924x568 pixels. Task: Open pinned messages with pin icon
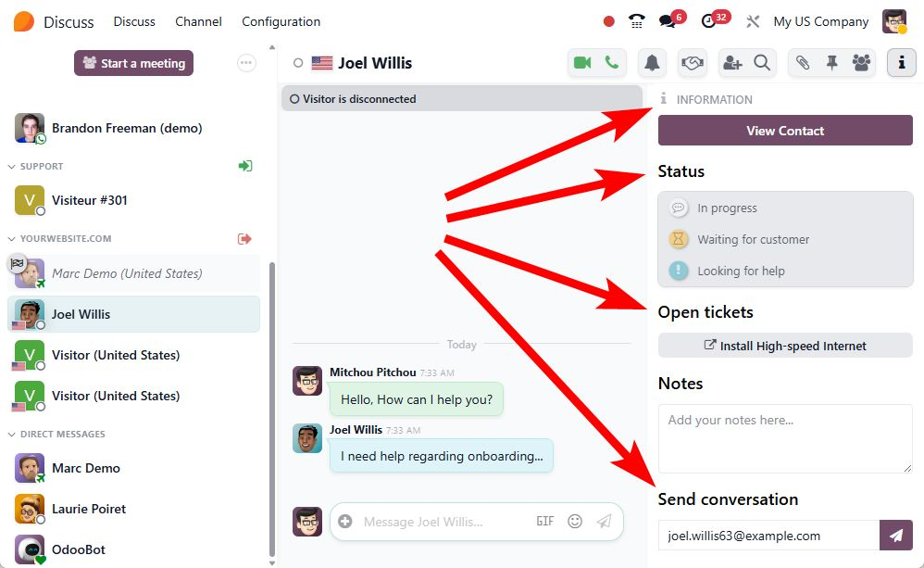(x=831, y=62)
